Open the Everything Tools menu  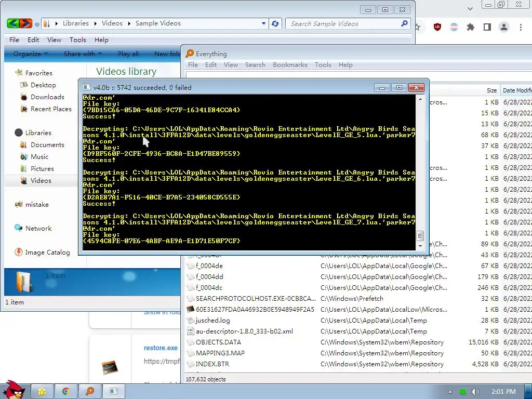point(323,65)
